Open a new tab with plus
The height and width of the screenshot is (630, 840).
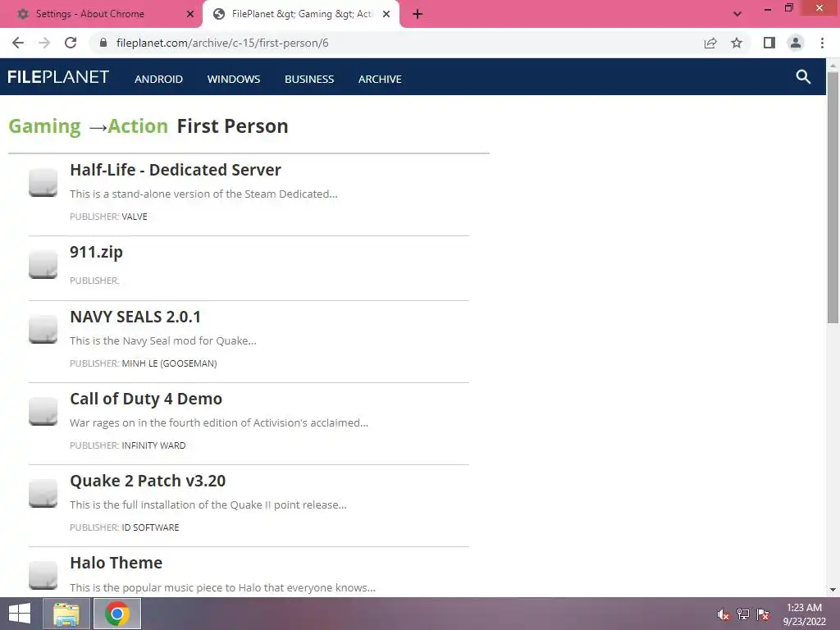(x=418, y=14)
